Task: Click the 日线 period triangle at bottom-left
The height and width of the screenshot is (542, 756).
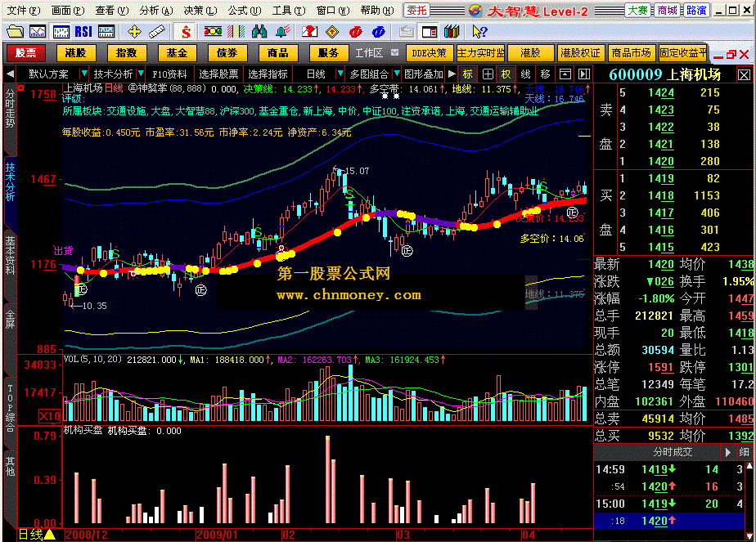Action: pos(50,535)
